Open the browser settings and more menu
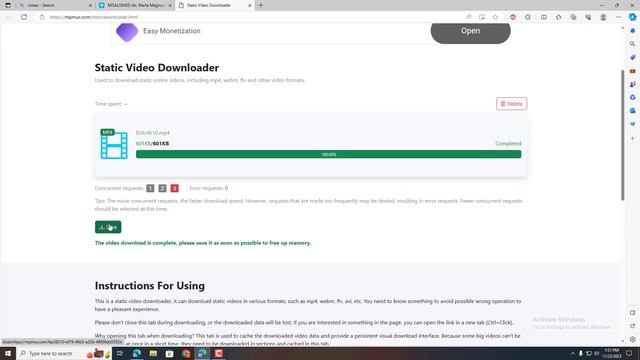The height and width of the screenshot is (360, 640). pyautogui.click(x=618, y=17)
